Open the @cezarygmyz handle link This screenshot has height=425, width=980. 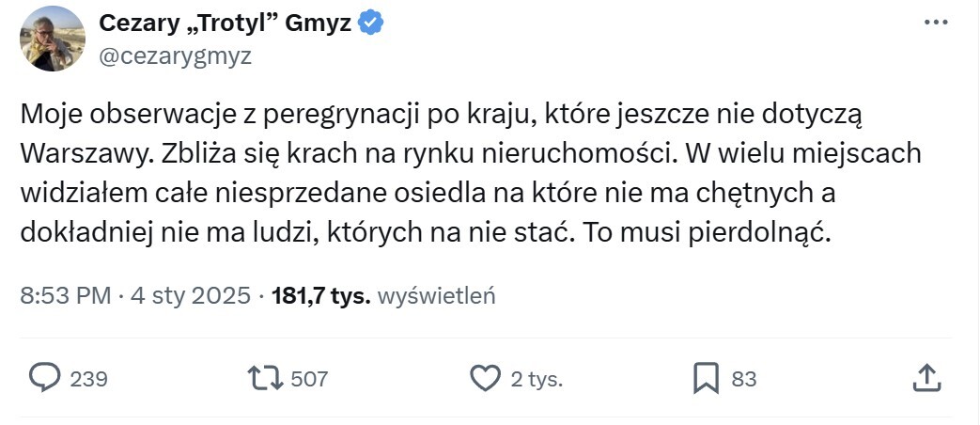pos(175,55)
